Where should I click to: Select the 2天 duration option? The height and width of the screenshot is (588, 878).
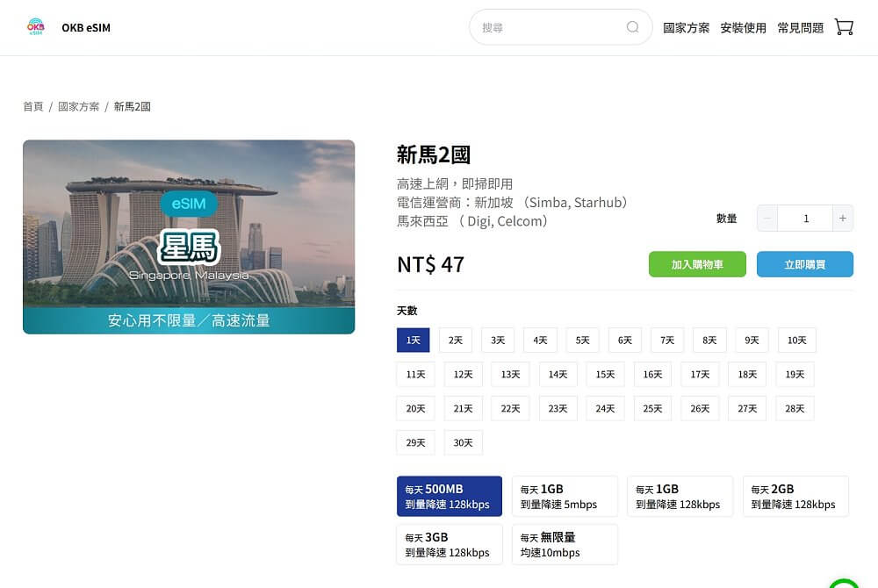tap(455, 341)
